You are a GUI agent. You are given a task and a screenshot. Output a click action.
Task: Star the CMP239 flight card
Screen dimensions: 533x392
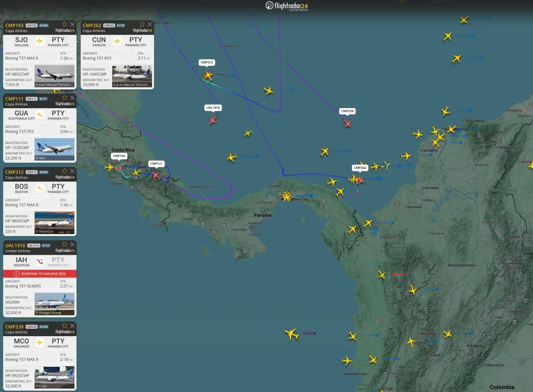tap(65, 326)
